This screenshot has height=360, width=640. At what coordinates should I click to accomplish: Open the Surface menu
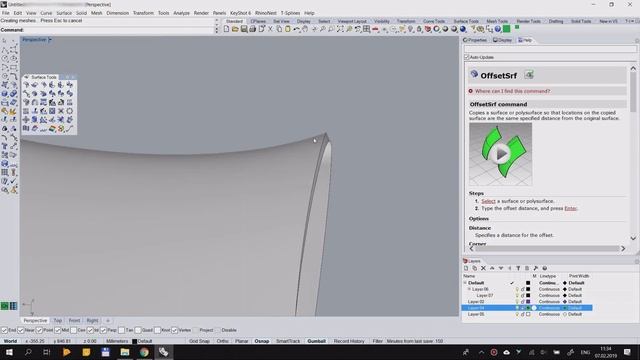[x=64, y=13]
